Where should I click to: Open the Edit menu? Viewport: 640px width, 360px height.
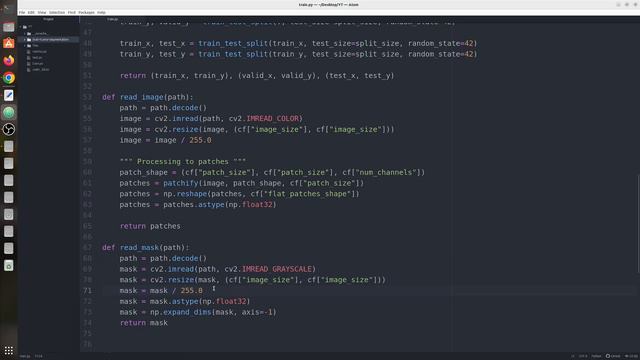tap(31, 13)
